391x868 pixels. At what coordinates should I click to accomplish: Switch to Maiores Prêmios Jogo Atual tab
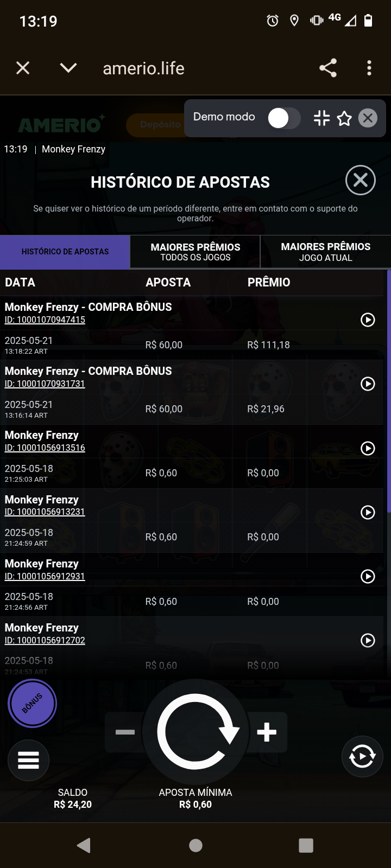click(x=326, y=252)
